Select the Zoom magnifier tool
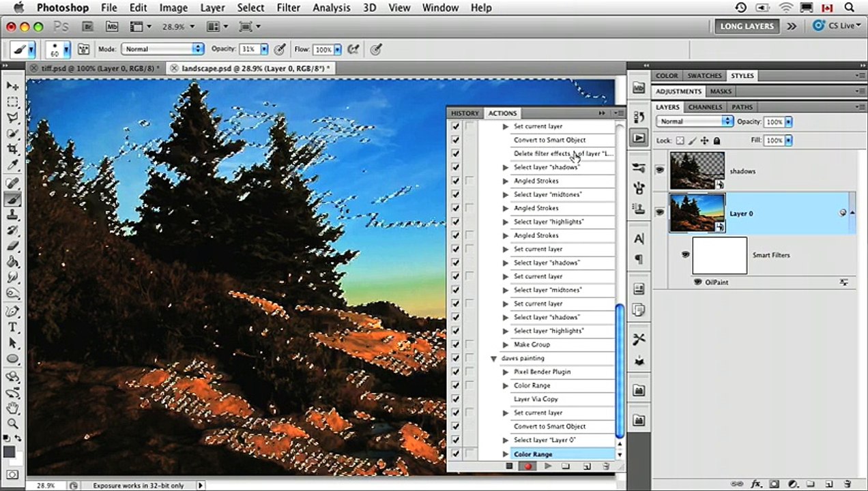Viewport: 868px width, 491px height. tap(12, 423)
